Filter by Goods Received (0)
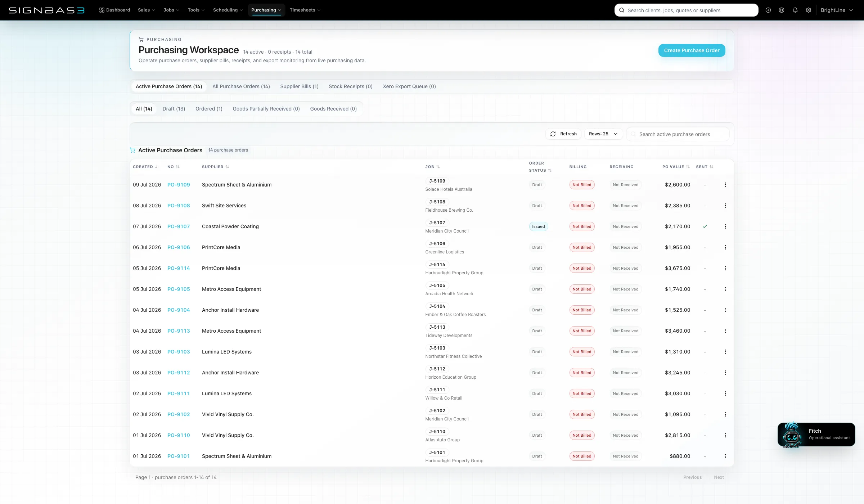The image size is (864, 504). point(333,109)
